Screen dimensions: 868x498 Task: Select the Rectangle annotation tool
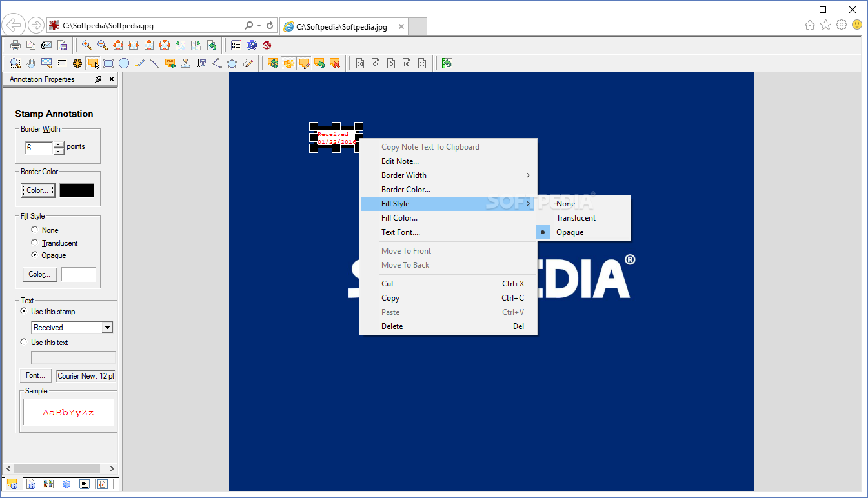coord(108,63)
